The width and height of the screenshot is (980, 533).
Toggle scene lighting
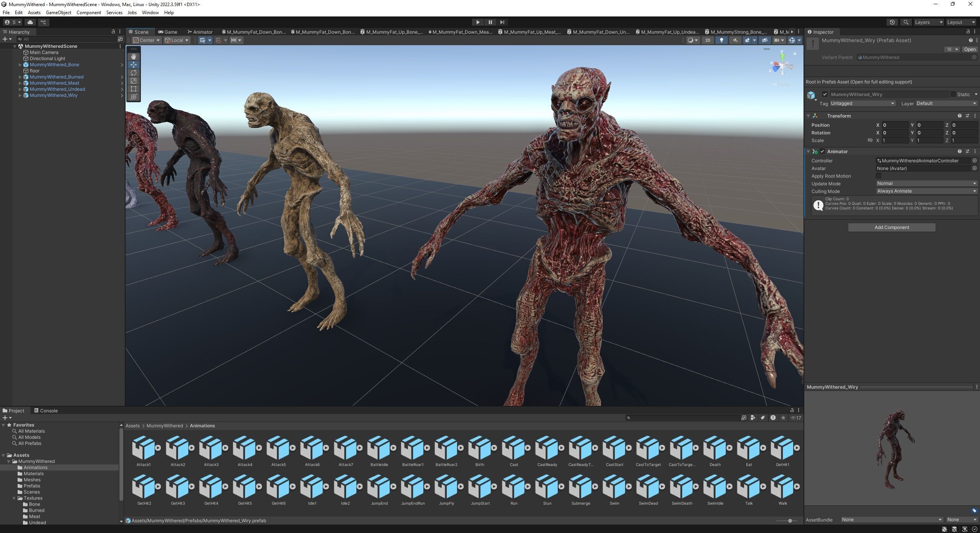click(x=721, y=40)
